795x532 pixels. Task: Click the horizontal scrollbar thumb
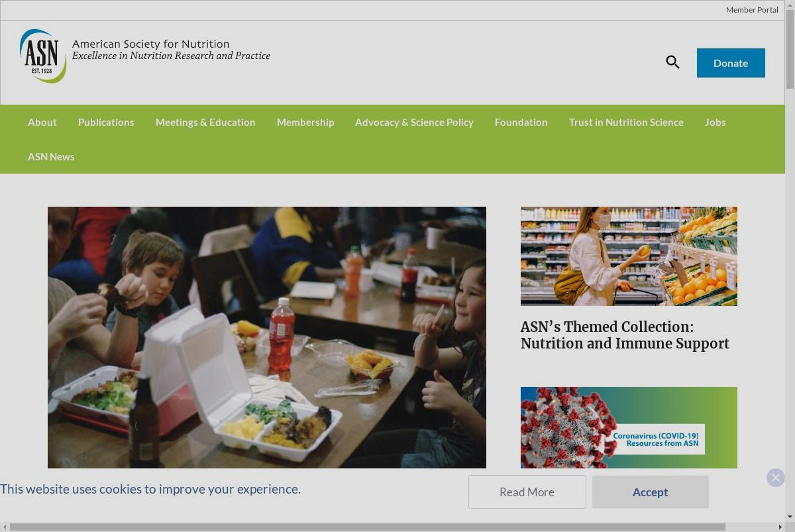(368, 527)
